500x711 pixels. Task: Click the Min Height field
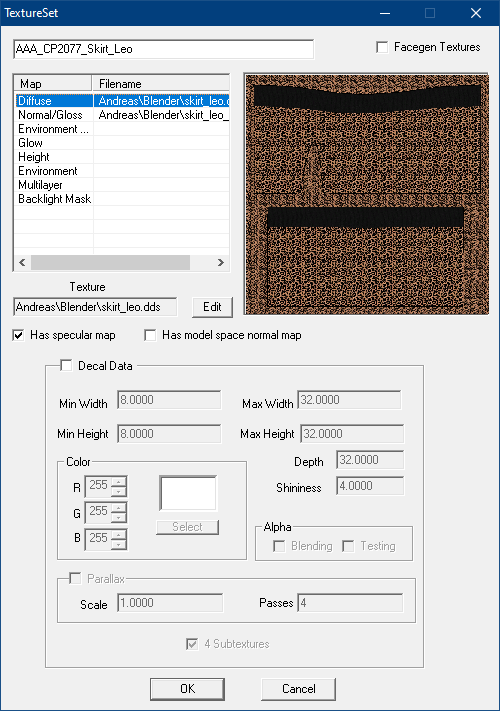point(169,434)
